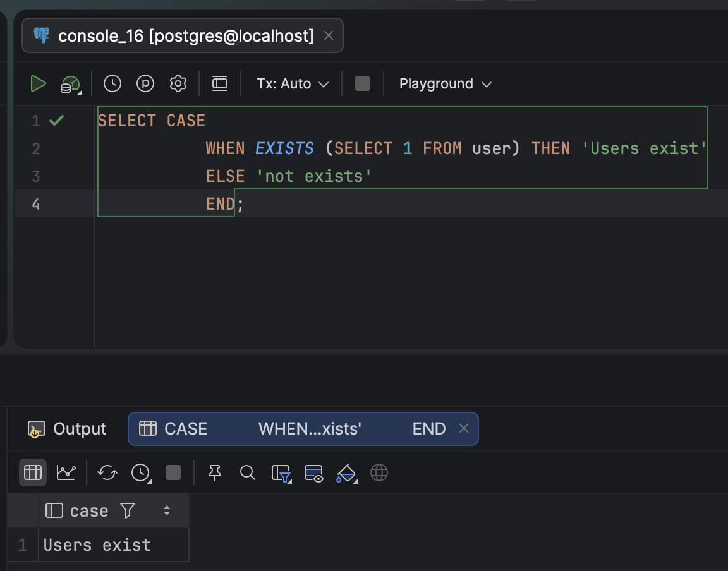Reload the result set with refresh icon
728x571 pixels.
pos(107,472)
